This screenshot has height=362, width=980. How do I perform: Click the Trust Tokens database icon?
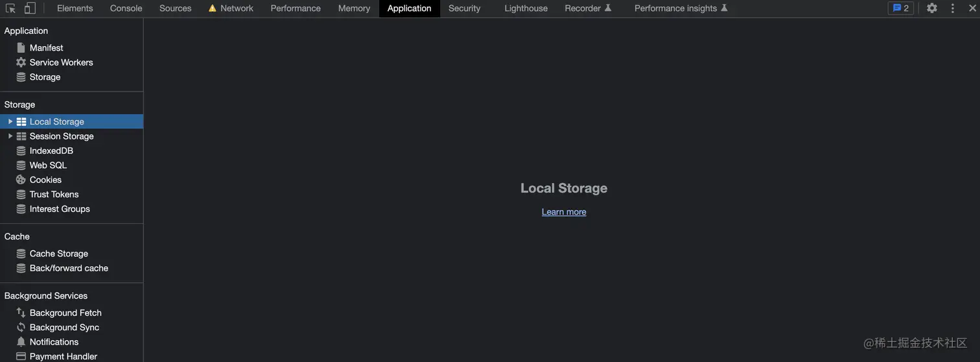[21, 195]
